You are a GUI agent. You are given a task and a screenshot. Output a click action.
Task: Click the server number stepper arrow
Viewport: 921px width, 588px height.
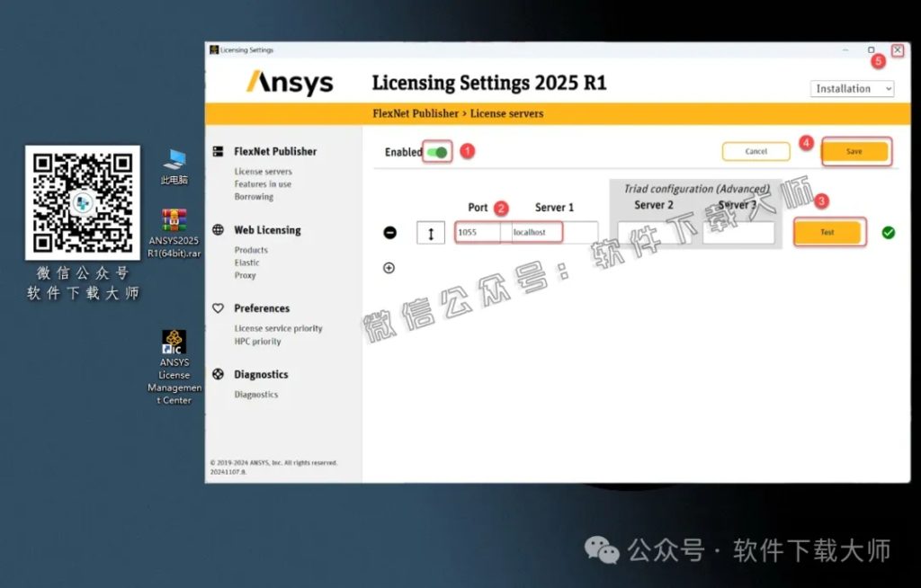coord(430,232)
